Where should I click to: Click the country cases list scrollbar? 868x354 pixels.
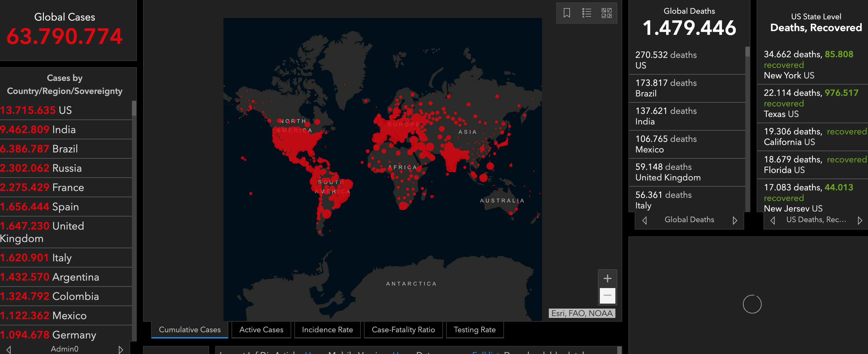134,219
